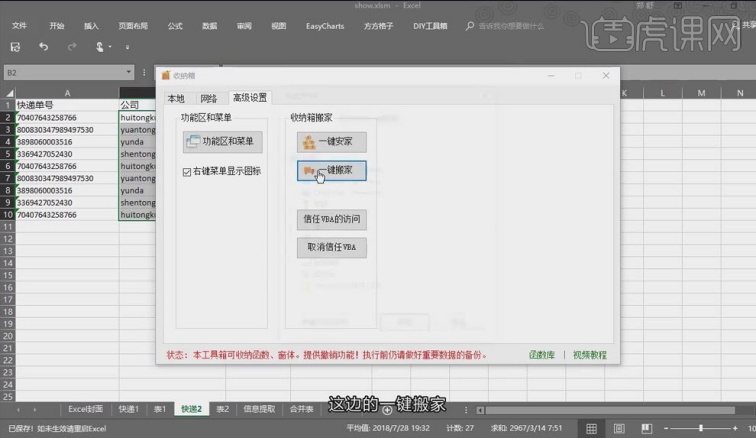This screenshot has height=438, width=756.
Task: Undo the last action
Action: point(43,47)
